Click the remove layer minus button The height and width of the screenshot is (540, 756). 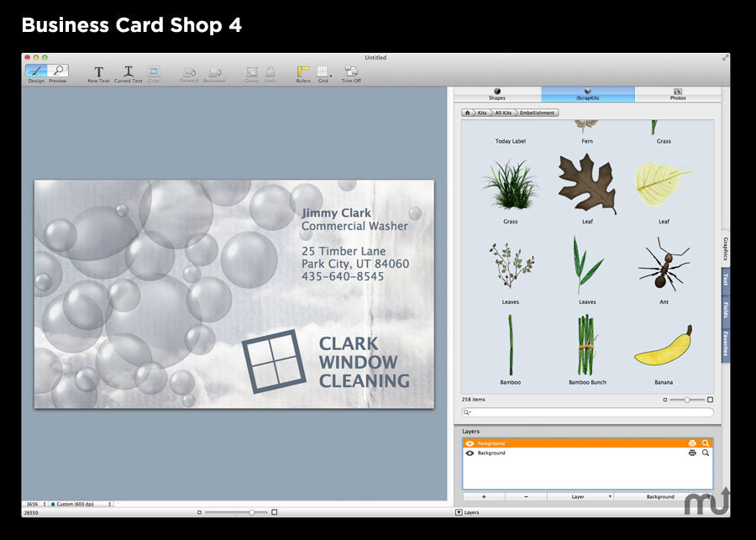click(x=526, y=496)
